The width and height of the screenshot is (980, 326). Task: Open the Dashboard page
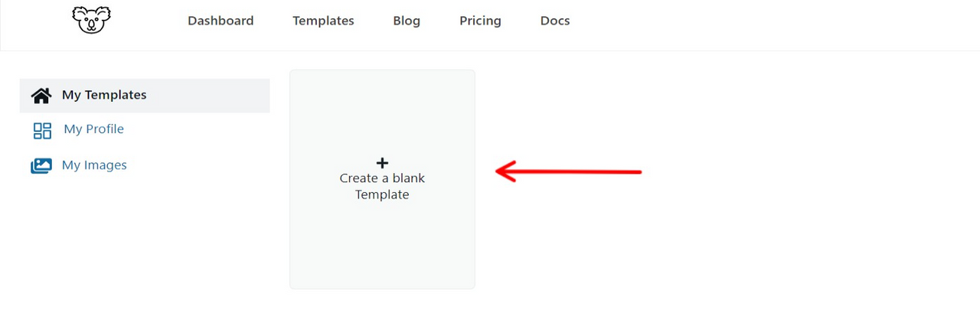coord(220,21)
